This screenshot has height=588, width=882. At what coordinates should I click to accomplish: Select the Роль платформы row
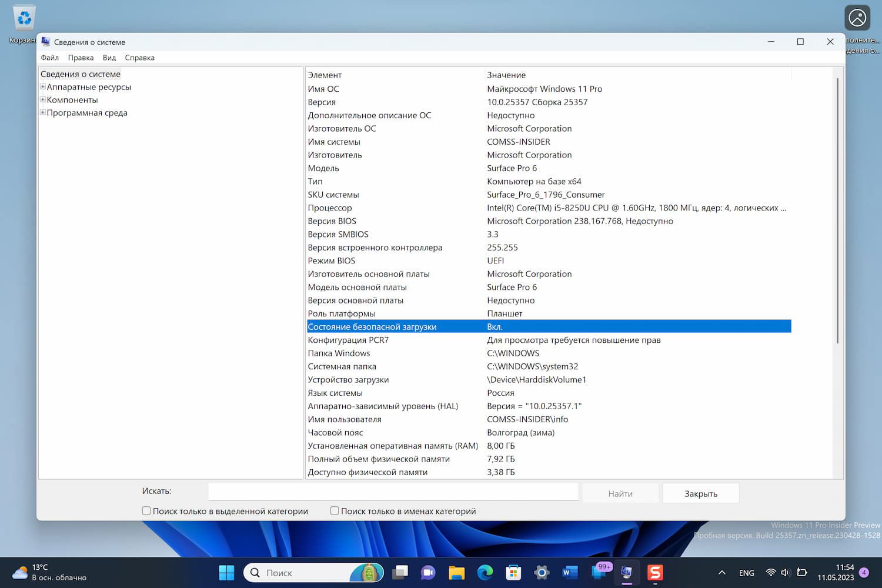(549, 313)
